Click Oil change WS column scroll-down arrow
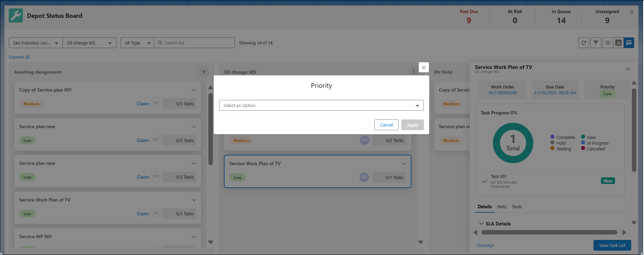The width and height of the screenshot is (644, 255). (420, 242)
